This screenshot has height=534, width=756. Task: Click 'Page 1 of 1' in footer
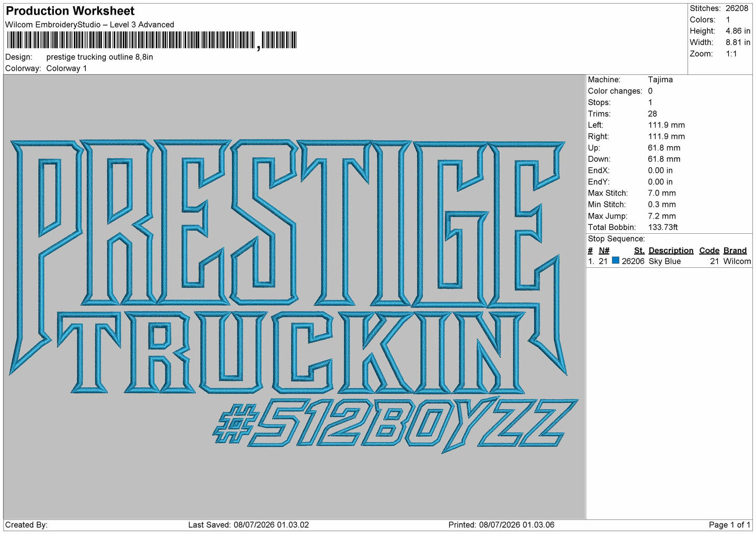729,525
